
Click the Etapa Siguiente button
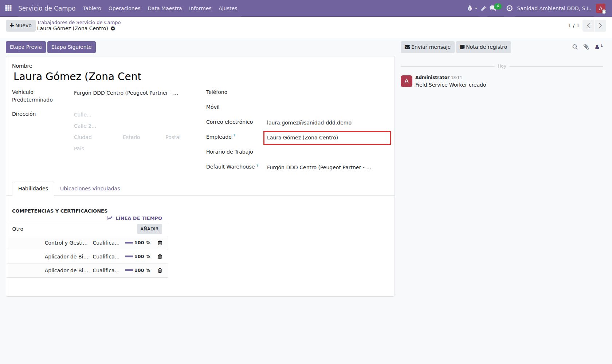(x=71, y=47)
